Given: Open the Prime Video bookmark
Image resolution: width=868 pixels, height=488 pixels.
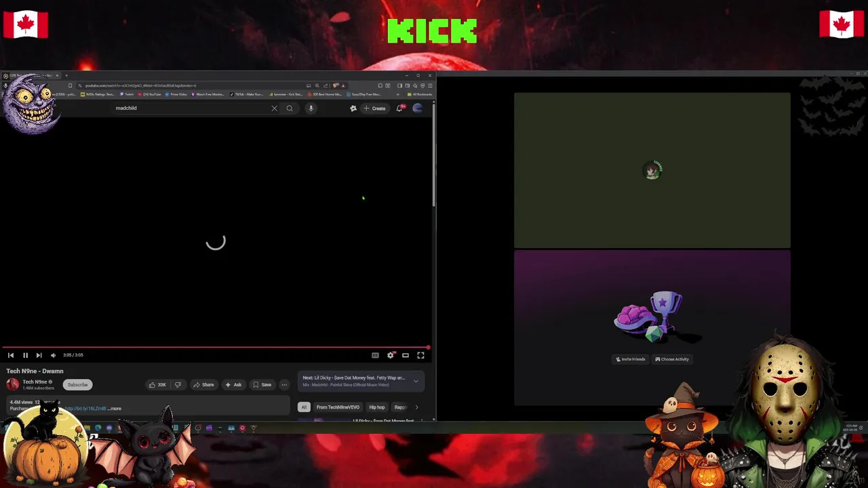Looking at the screenshot, I should click(178, 94).
